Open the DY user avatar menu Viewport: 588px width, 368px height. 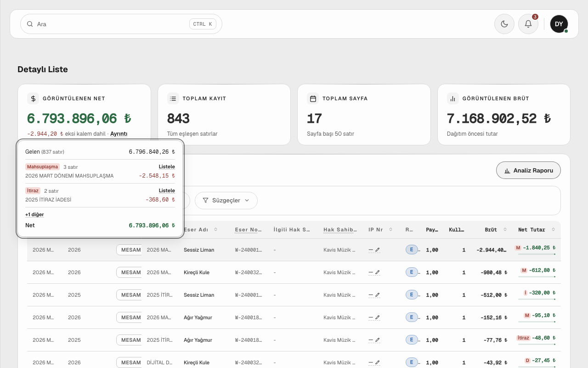tap(559, 24)
